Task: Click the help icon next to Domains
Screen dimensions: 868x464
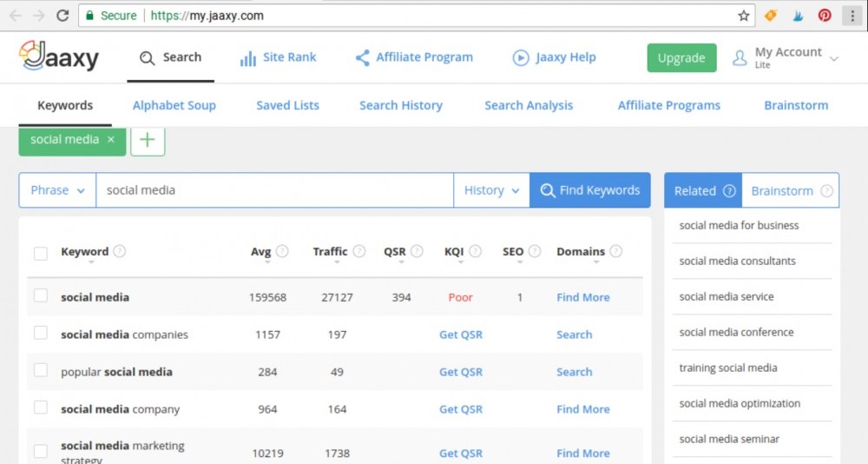Action: 615,251
